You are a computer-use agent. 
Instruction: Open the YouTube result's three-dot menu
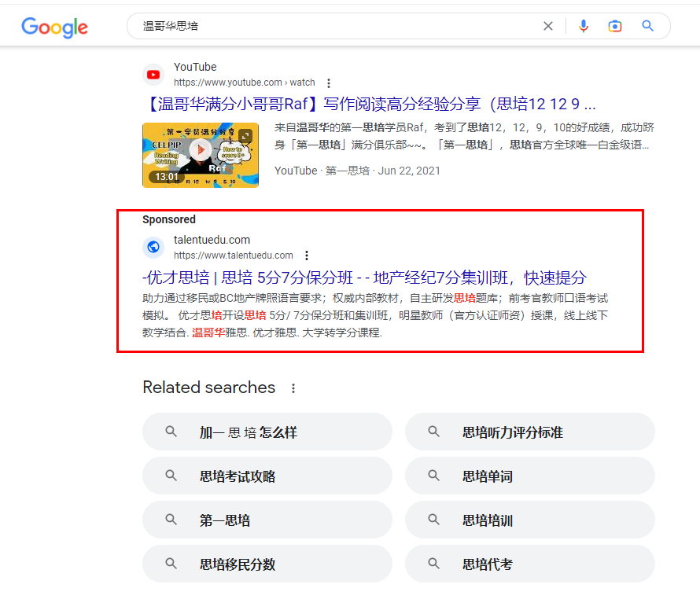click(329, 83)
